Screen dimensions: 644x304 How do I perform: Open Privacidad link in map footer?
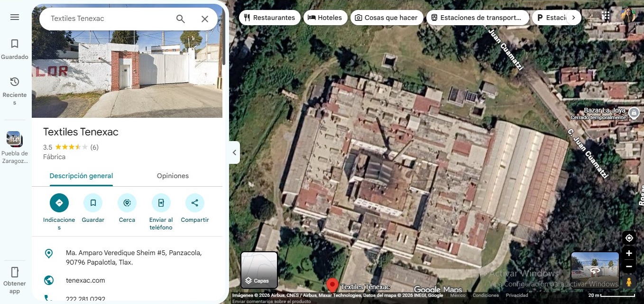click(517, 295)
